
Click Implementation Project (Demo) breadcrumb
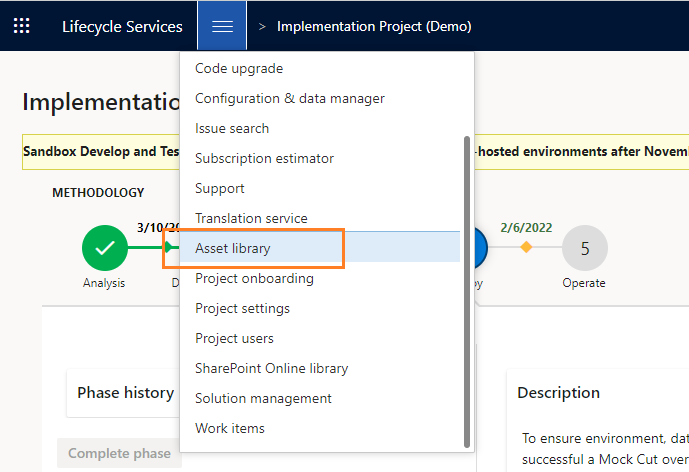click(x=374, y=26)
